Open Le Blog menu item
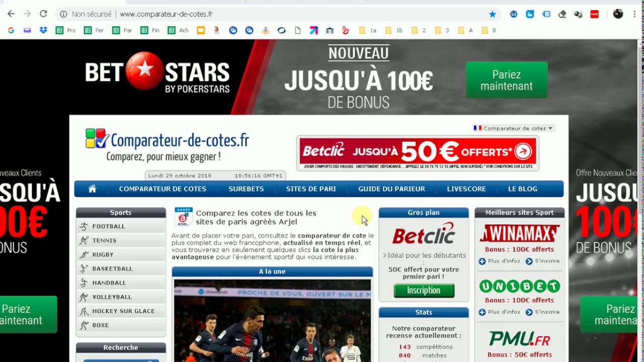The height and width of the screenshot is (362, 644). pyautogui.click(x=523, y=189)
